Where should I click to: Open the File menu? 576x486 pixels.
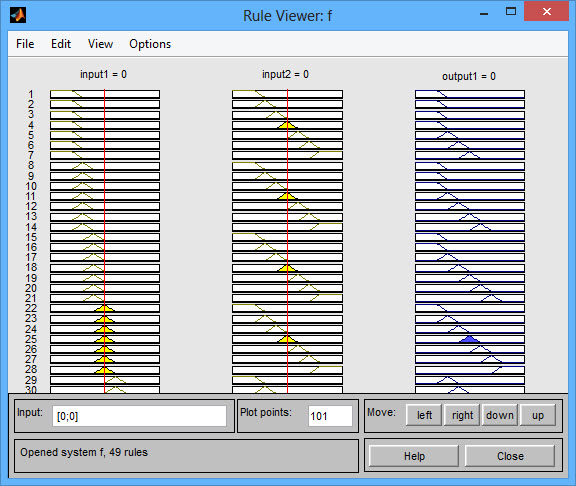pos(25,44)
